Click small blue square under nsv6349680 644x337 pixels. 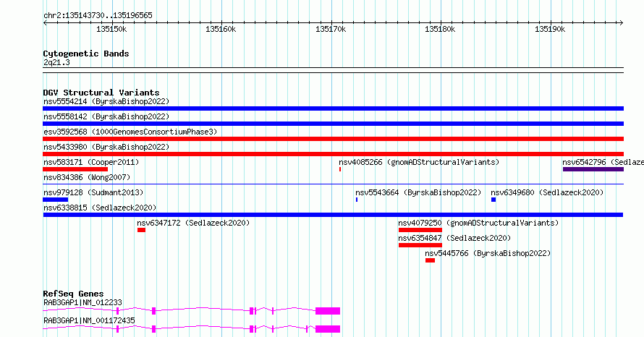493,200
